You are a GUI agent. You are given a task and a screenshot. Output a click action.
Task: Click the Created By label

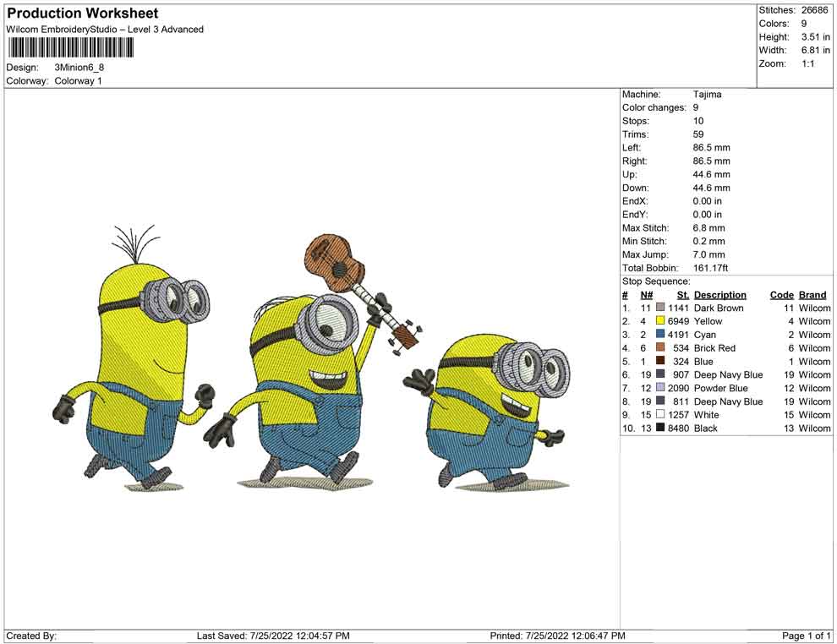click(31, 636)
